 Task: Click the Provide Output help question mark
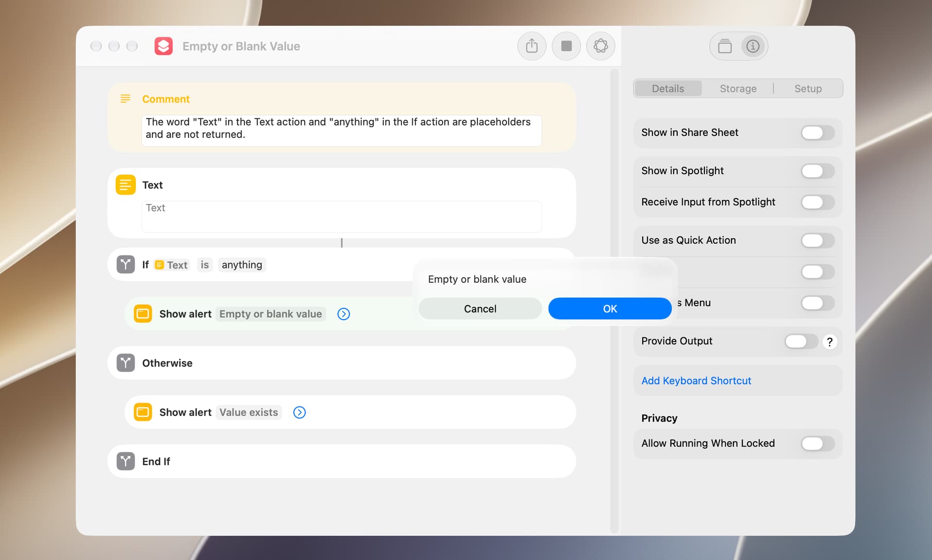click(830, 342)
